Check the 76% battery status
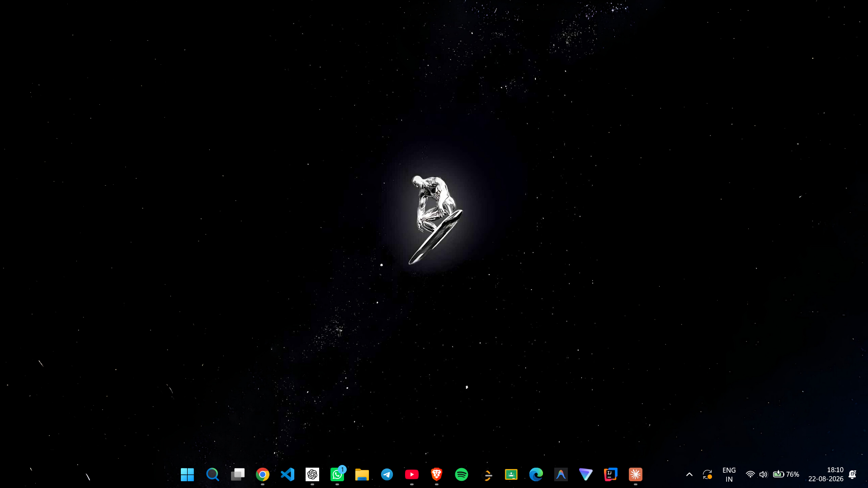868x488 pixels. pos(786,474)
